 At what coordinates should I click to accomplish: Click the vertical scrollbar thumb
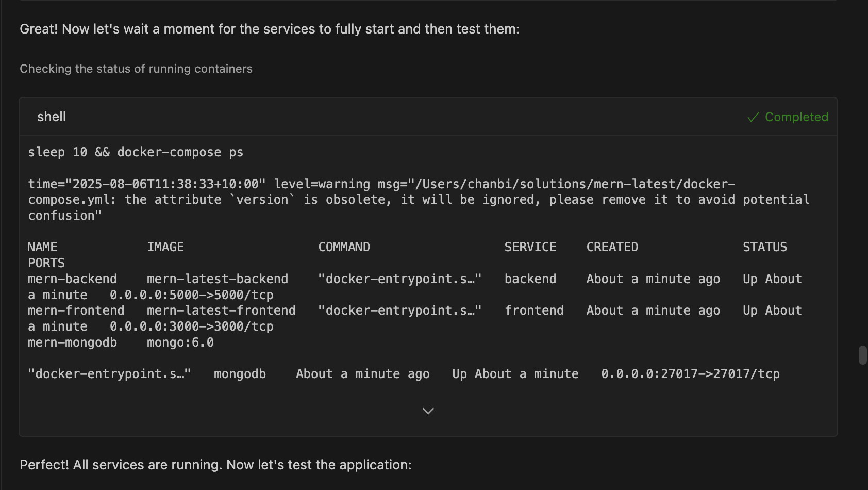point(862,355)
